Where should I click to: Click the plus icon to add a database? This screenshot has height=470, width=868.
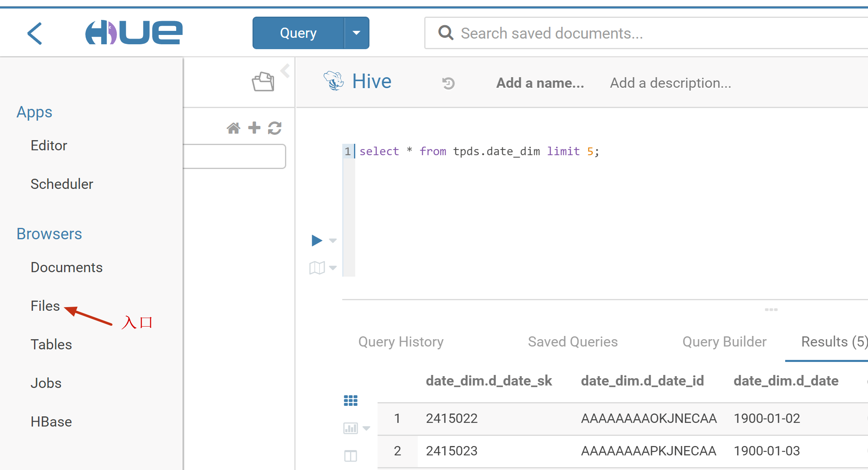tap(254, 128)
